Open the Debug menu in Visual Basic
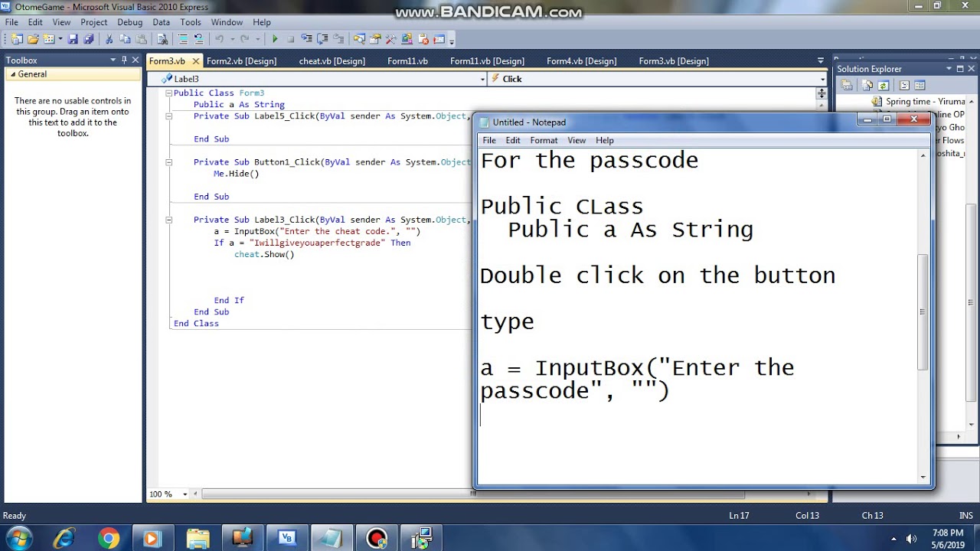 pyautogui.click(x=130, y=22)
